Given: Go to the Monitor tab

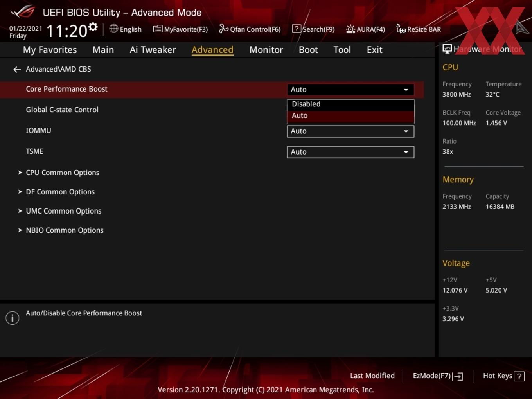Looking at the screenshot, I should [x=266, y=50].
